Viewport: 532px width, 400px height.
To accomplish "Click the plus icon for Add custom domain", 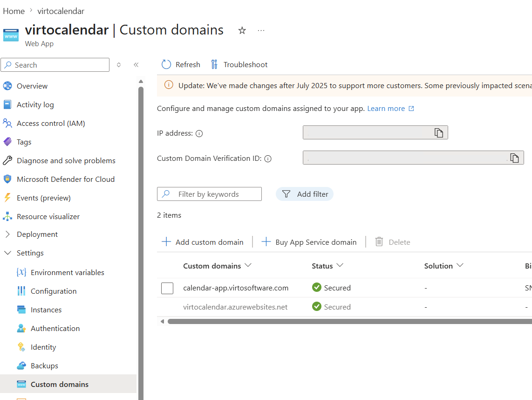I will pyautogui.click(x=166, y=242).
